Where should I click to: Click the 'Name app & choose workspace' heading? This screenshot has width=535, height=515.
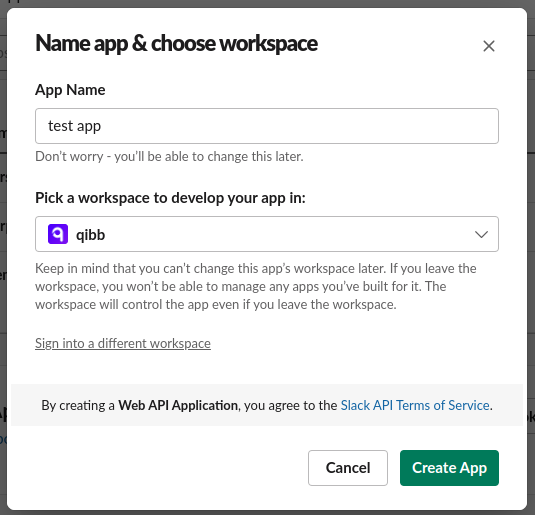click(176, 43)
